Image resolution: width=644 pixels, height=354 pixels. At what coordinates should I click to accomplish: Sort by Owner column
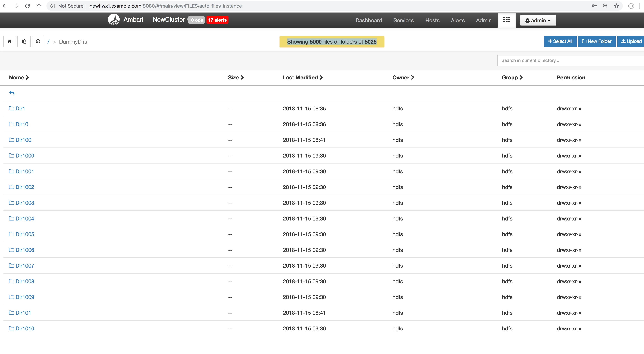coord(403,78)
